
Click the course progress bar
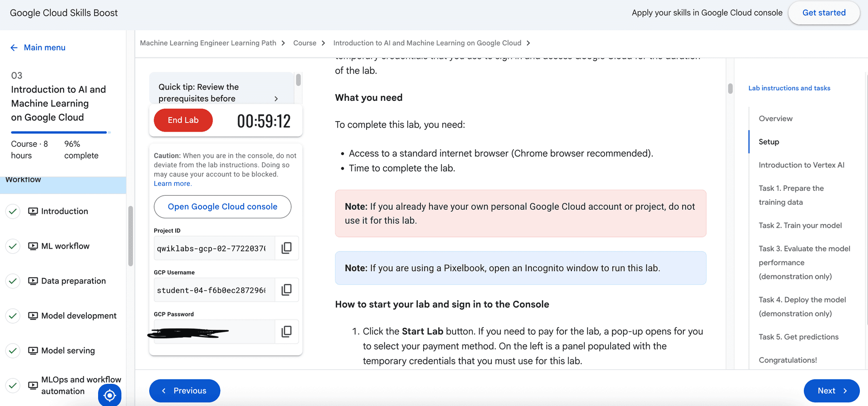click(x=61, y=132)
